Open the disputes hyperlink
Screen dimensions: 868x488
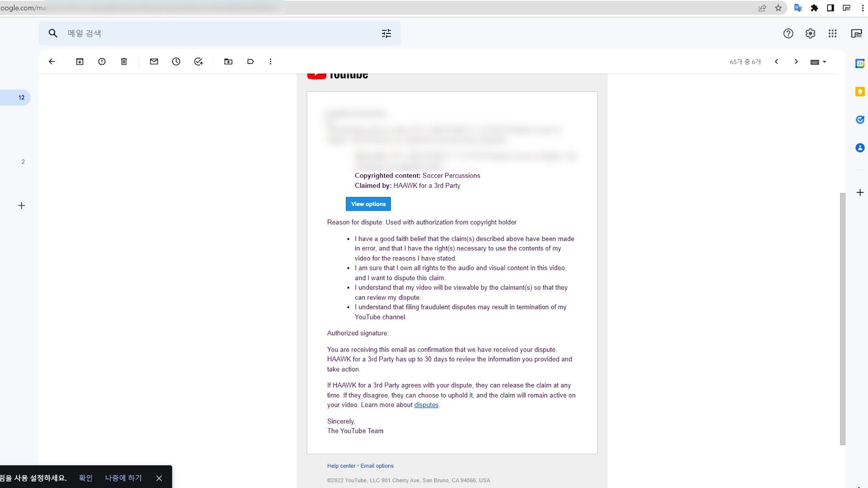[426, 405]
